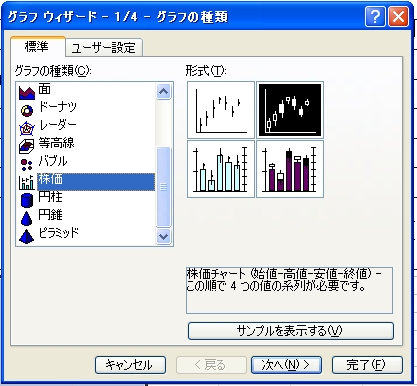Click the stock chart icon beside 株価

click(x=27, y=182)
